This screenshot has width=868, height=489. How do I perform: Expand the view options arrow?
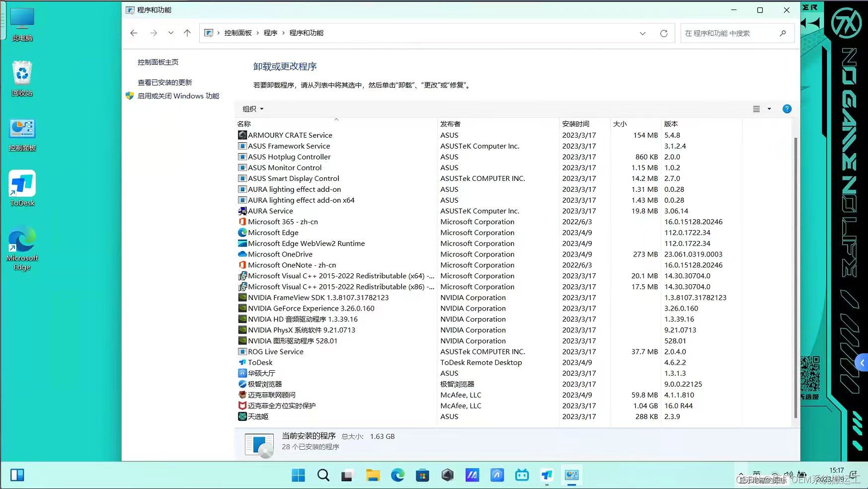click(769, 109)
